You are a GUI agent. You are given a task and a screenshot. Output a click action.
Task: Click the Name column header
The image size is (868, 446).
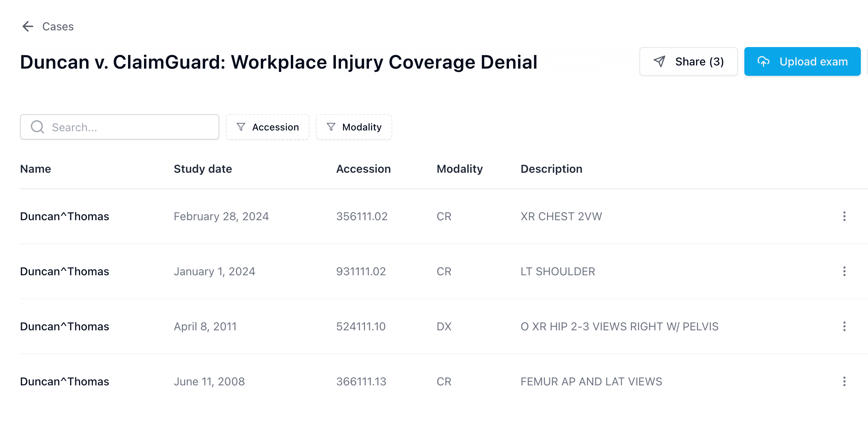coord(36,169)
